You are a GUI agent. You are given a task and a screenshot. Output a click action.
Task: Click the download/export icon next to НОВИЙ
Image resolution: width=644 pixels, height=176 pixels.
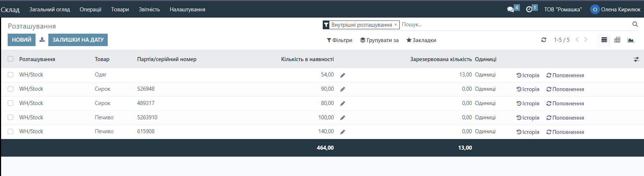click(x=42, y=40)
